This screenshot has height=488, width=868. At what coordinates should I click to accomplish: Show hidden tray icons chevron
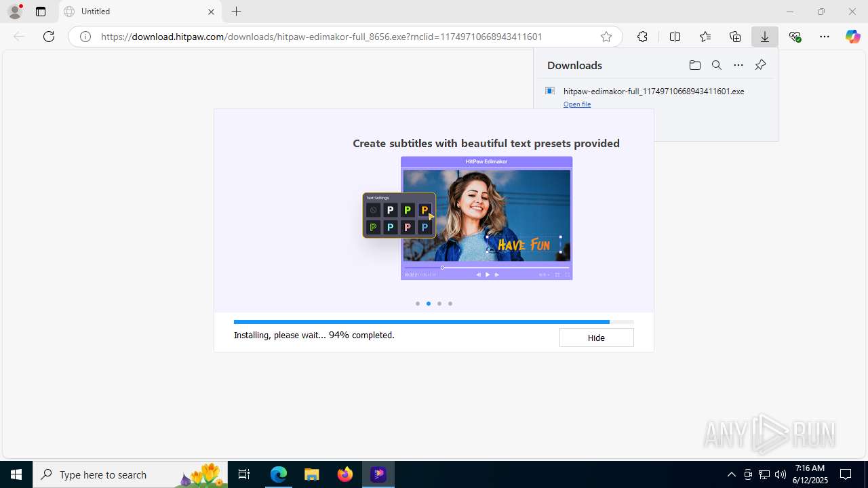point(731,474)
